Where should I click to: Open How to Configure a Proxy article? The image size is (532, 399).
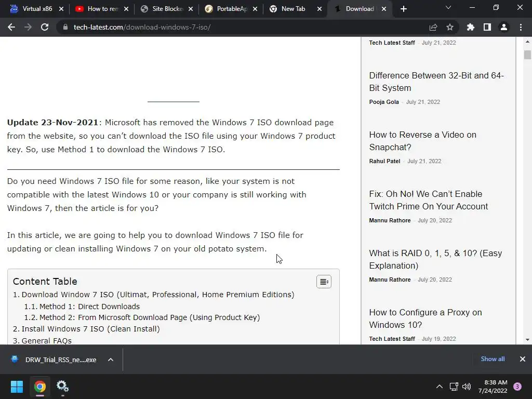(x=425, y=318)
